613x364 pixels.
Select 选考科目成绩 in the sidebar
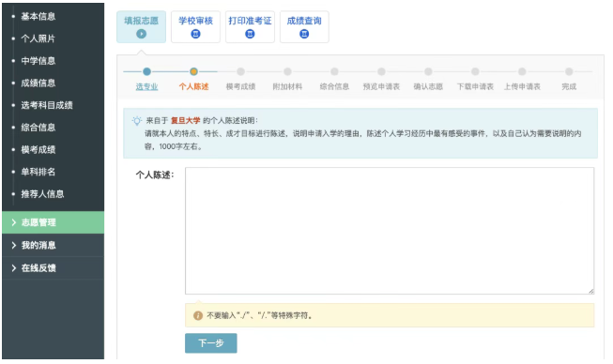pos(47,105)
